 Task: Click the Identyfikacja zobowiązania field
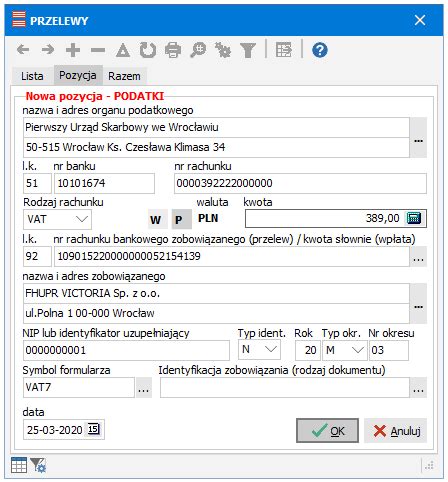pyautogui.click(x=285, y=387)
